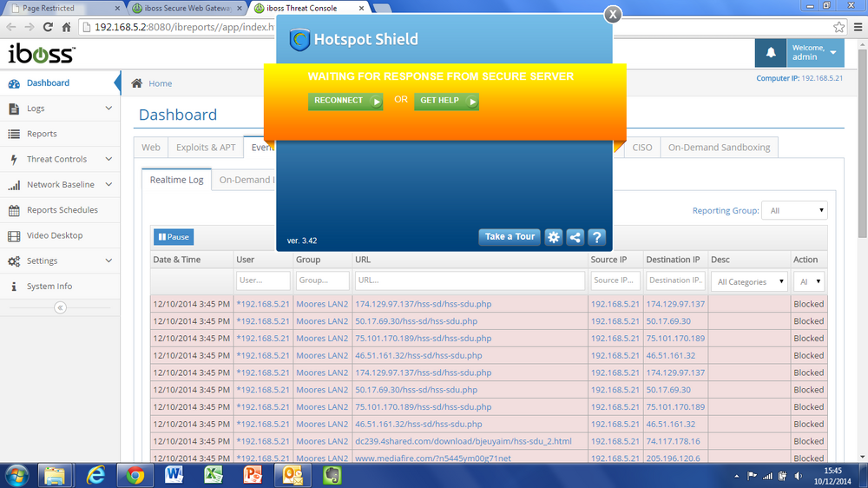Click the GET HELP button

(x=446, y=101)
